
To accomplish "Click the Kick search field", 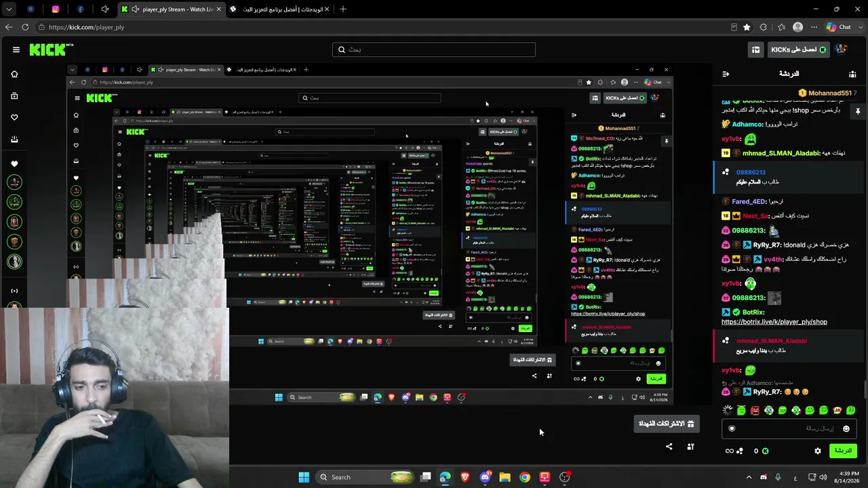I will tap(434, 49).
